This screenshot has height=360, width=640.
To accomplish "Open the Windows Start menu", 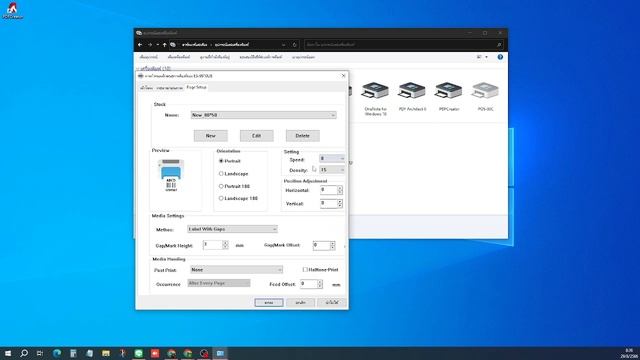I will click(x=7, y=353).
